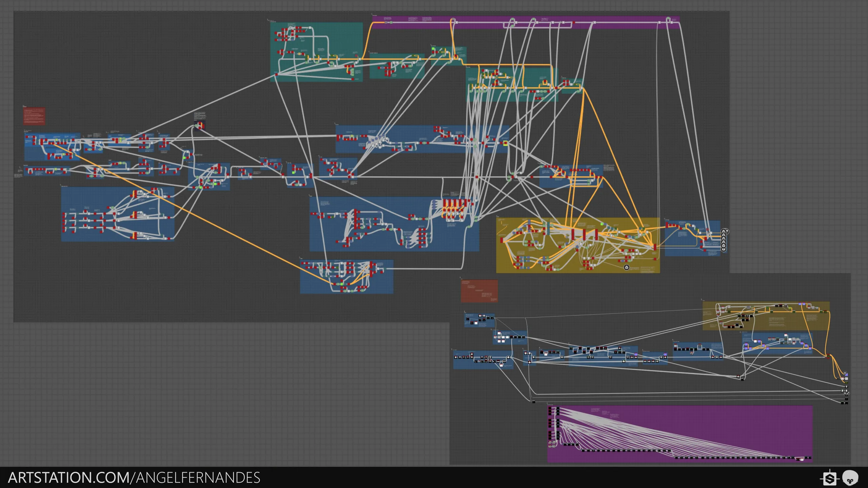The height and width of the screenshot is (488, 868).
Task: Select the blue frame with three parallel node rows
Action: coord(118,214)
